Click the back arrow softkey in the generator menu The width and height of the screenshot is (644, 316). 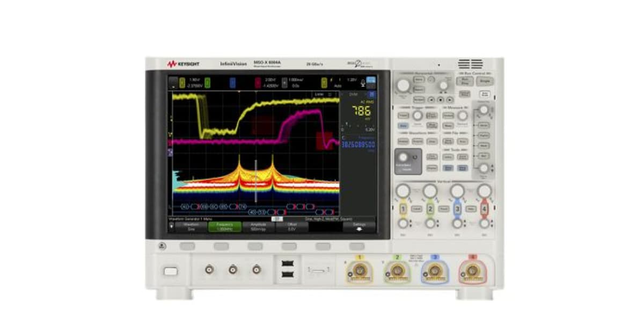tap(172, 225)
